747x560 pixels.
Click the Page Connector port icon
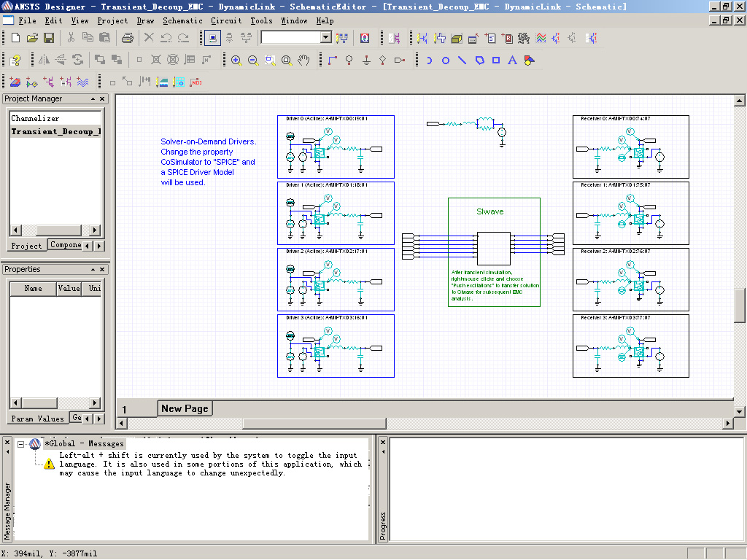coord(400,60)
